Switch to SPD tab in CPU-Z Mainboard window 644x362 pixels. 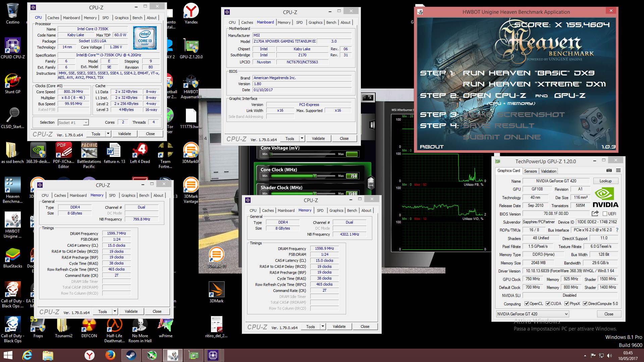click(299, 22)
